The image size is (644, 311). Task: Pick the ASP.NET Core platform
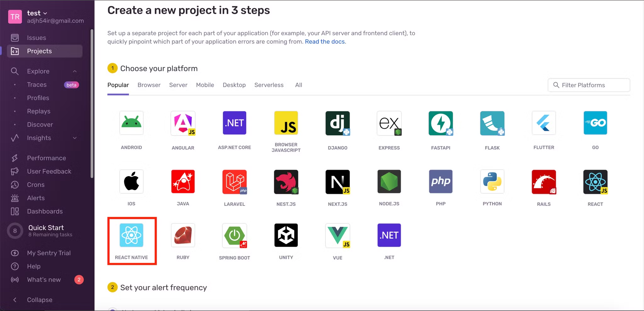(235, 123)
